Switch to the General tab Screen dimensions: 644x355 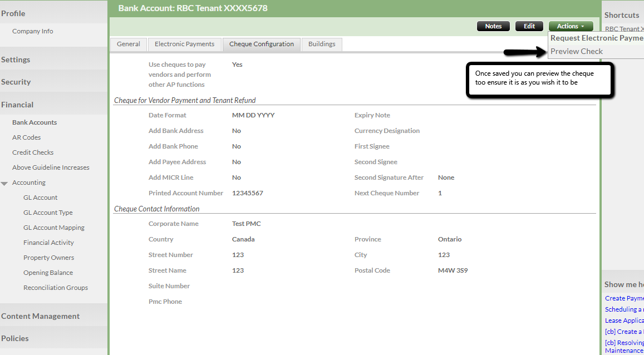[129, 45]
